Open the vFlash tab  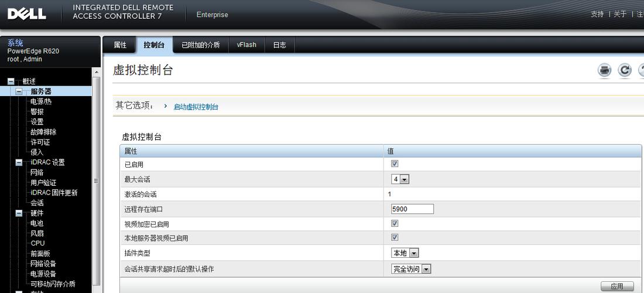coord(246,45)
